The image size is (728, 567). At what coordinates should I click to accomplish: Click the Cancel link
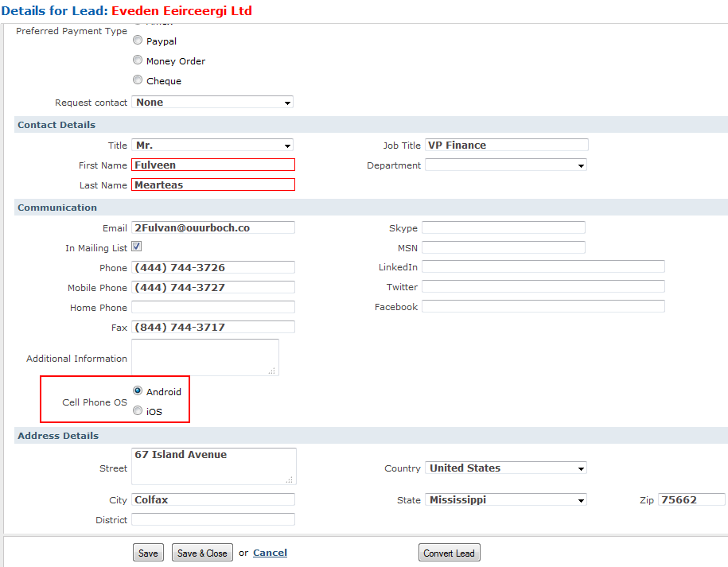coord(271,553)
